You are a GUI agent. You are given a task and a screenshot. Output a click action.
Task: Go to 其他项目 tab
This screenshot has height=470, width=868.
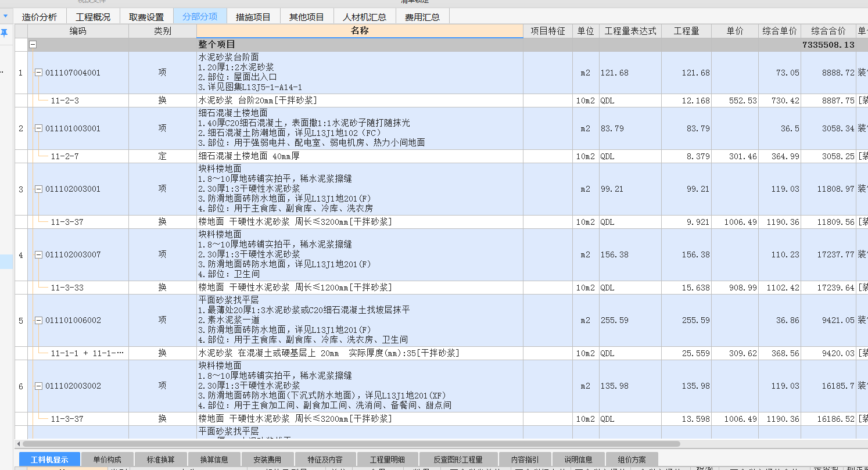pyautogui.click(x=307, y=17)
